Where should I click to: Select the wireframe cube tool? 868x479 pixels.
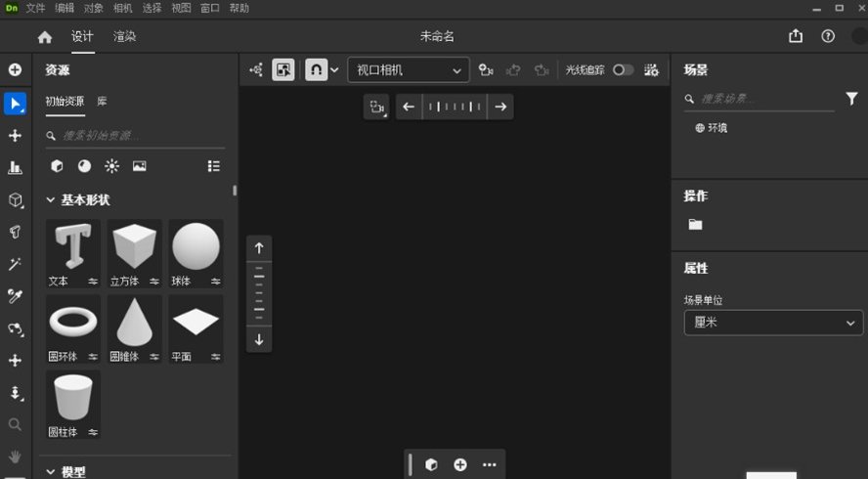(16, 199)
